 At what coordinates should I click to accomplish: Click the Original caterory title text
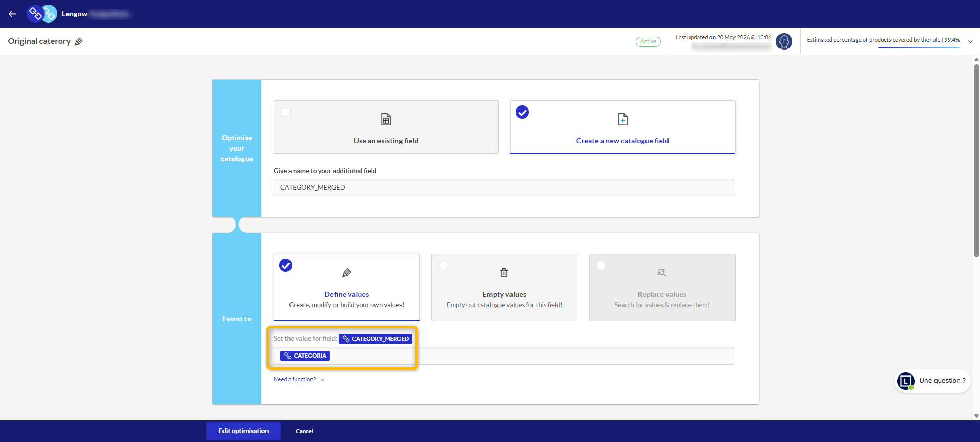(x=39, y=41)
